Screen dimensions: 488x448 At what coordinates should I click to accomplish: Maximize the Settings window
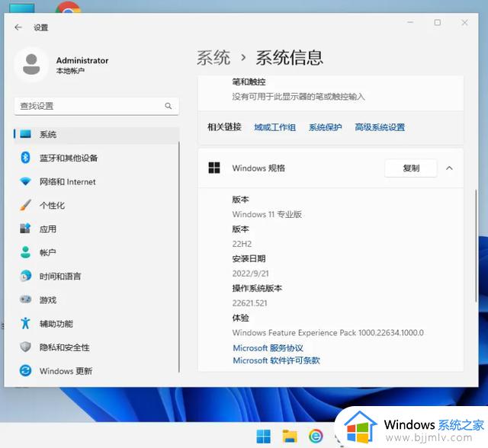click(437, 22)
